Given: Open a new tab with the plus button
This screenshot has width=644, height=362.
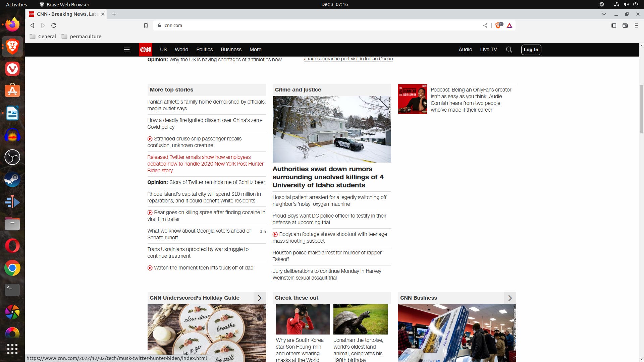Looking at the screenshot, I should [114, 14].
